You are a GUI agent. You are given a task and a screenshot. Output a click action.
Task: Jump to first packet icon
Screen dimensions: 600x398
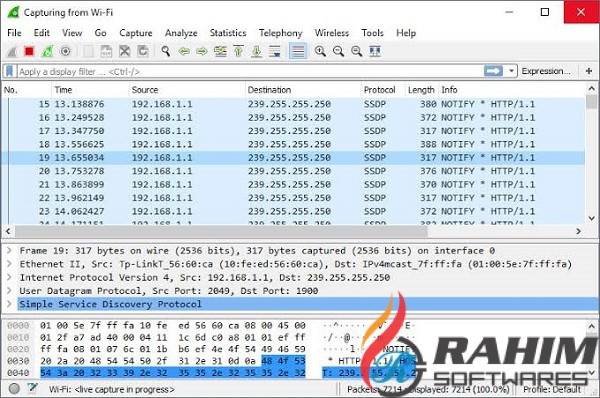(238, 51)
